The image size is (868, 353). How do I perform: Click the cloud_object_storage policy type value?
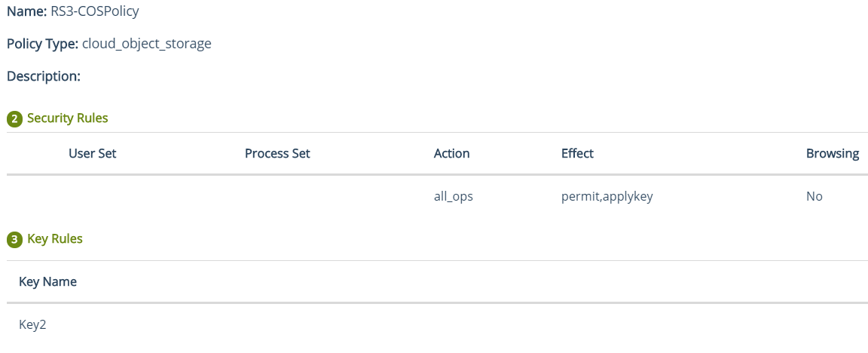pos(146,44)
